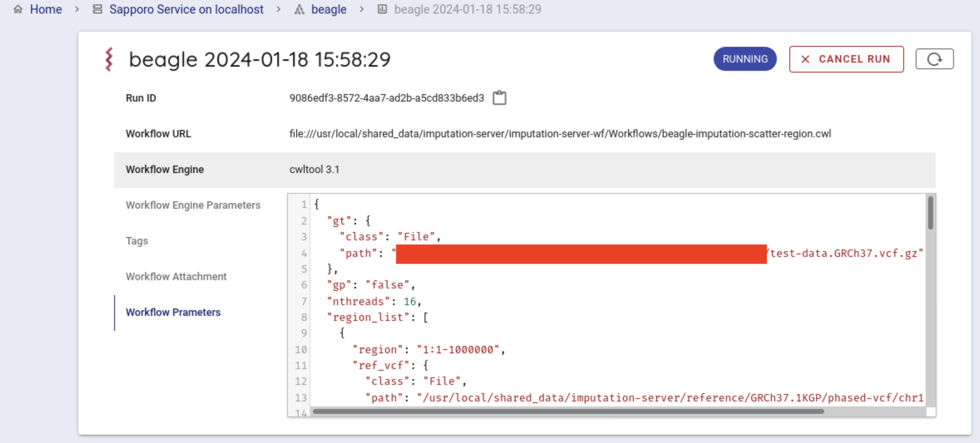This screenshot has height=443, width=980.
Task: Click the code editor's vertical scrollbar
Action: (x=930, y=213)
